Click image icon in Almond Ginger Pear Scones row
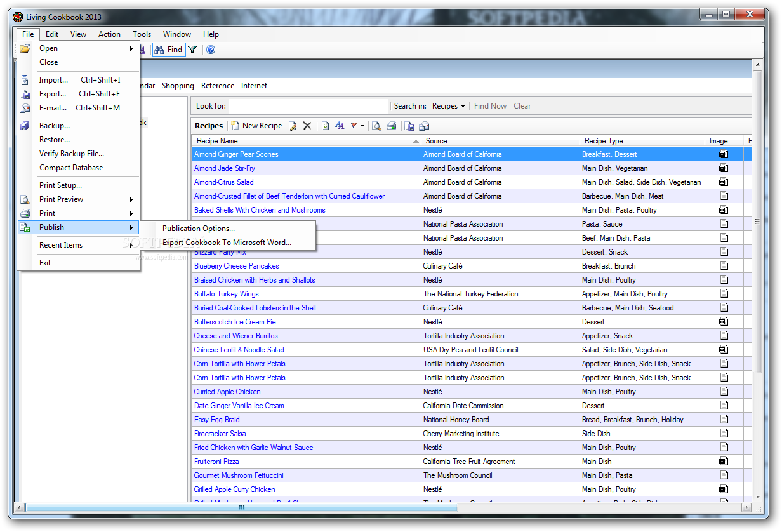The width and height of the screenshot is (782, 532). click(724, 154)
